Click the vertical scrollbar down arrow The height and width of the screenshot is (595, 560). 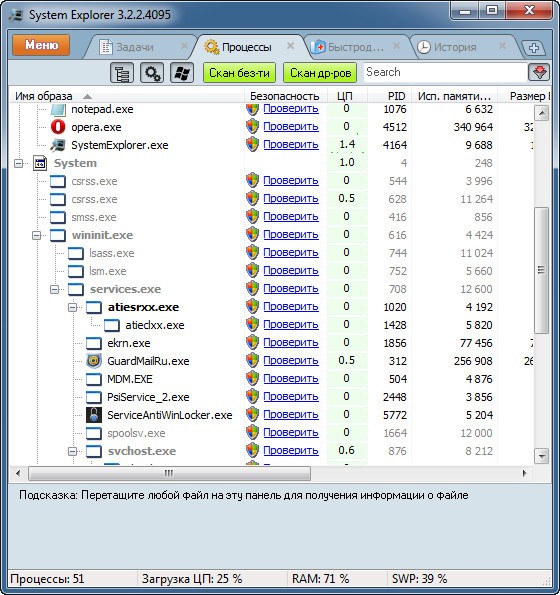(x=542, y=455)
